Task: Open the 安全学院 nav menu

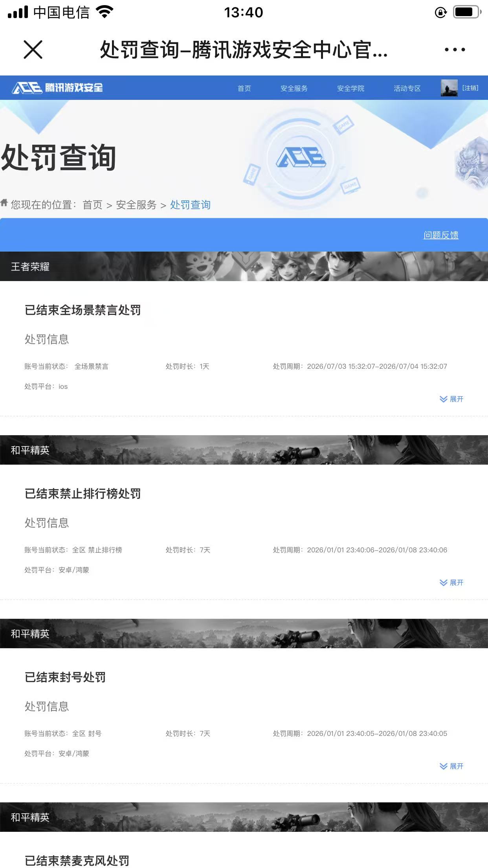Action: 350,88
